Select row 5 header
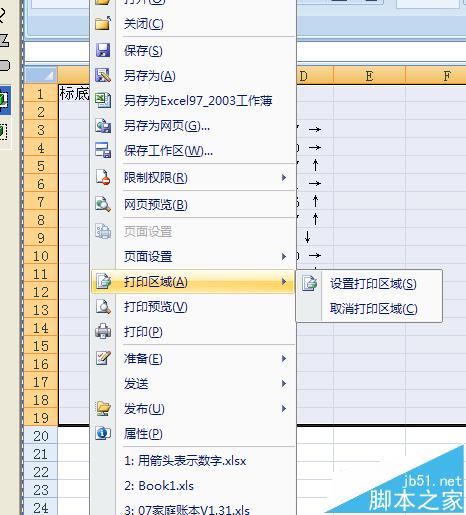466x515 pixels. tap(41, 166)
